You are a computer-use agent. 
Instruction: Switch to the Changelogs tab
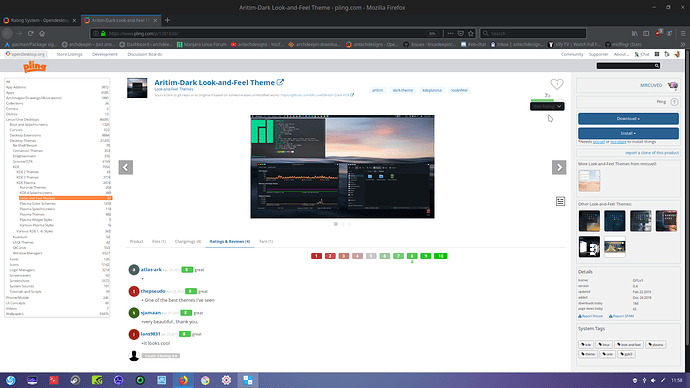[x=188, y=242]
